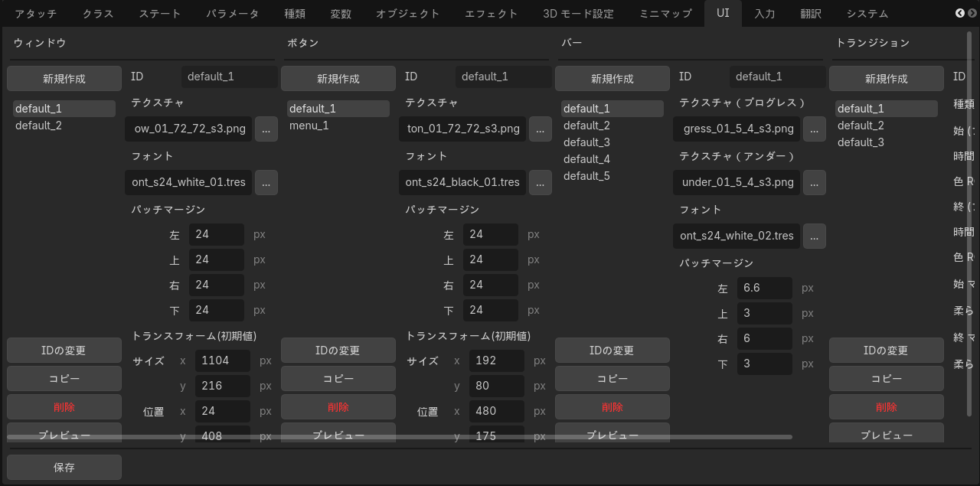Screen dimensions: 980x486
Task: Click プレビュー in the ウィンドウ section
Action: click(x=64, y=433)
